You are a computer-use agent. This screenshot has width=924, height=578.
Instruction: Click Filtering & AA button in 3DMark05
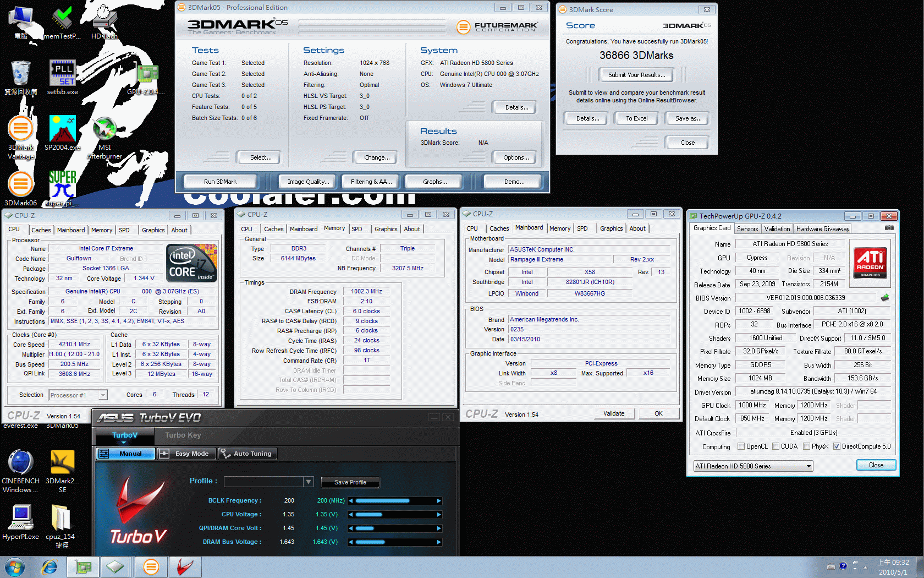[371, 182]
